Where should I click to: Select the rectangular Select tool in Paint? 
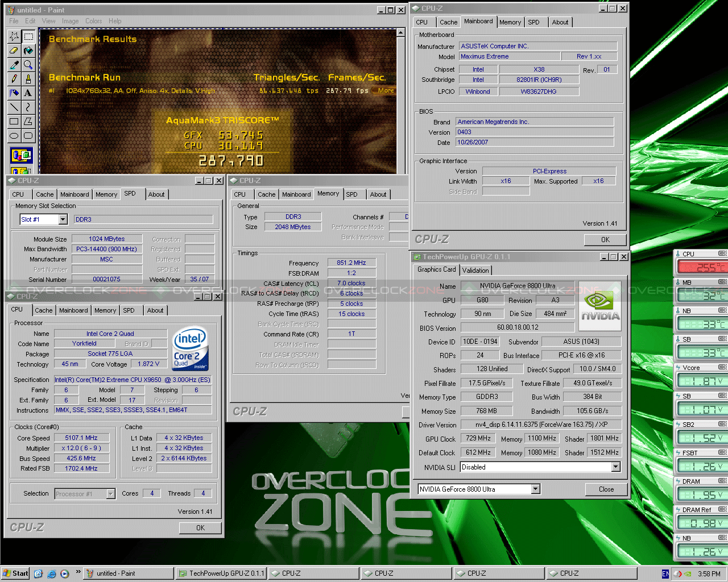[x=28, y=36]
